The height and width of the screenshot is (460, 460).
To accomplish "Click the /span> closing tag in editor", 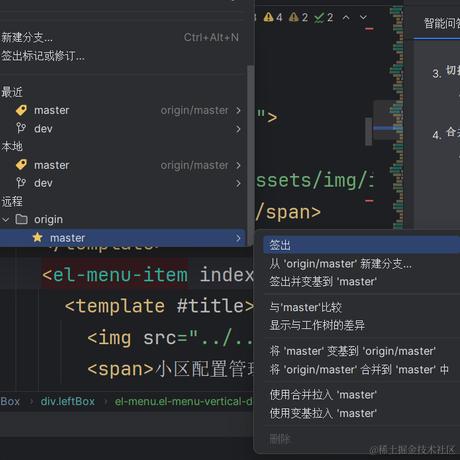I will [288, 212].
